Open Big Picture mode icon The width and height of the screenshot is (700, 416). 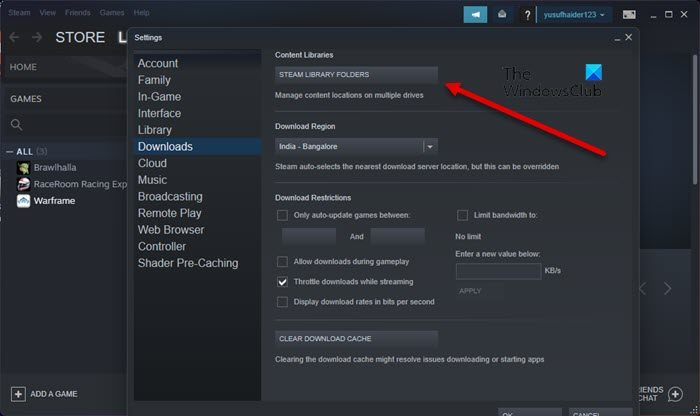[629, 15]
